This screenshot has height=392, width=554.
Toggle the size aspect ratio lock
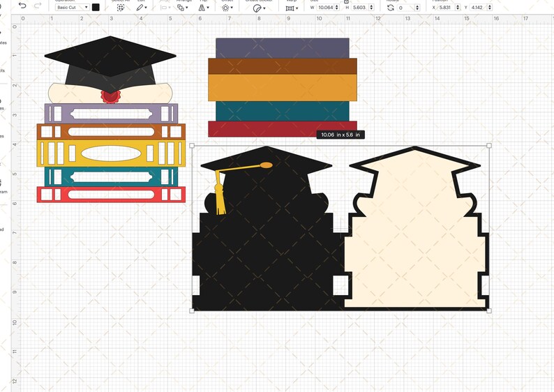(x=346, y=1)
